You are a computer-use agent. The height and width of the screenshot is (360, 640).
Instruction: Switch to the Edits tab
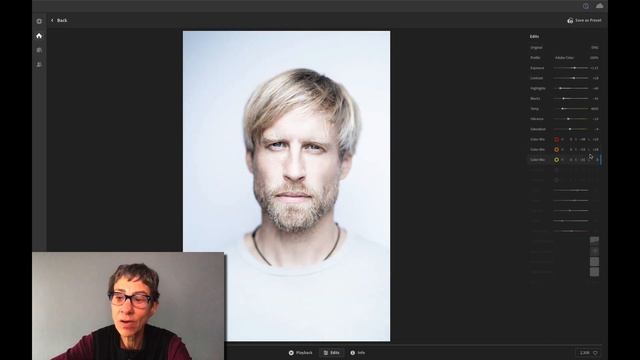[x=331, y=353]
